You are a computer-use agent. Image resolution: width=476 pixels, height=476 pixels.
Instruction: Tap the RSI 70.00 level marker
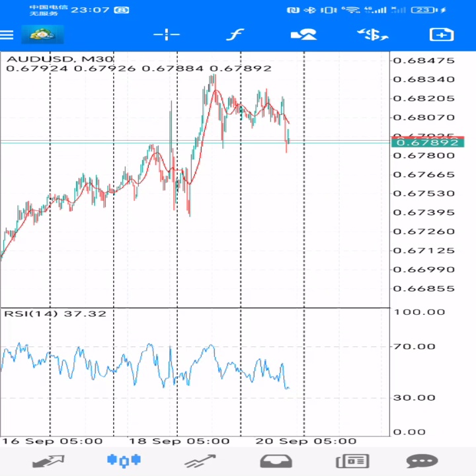click(414, 346)
